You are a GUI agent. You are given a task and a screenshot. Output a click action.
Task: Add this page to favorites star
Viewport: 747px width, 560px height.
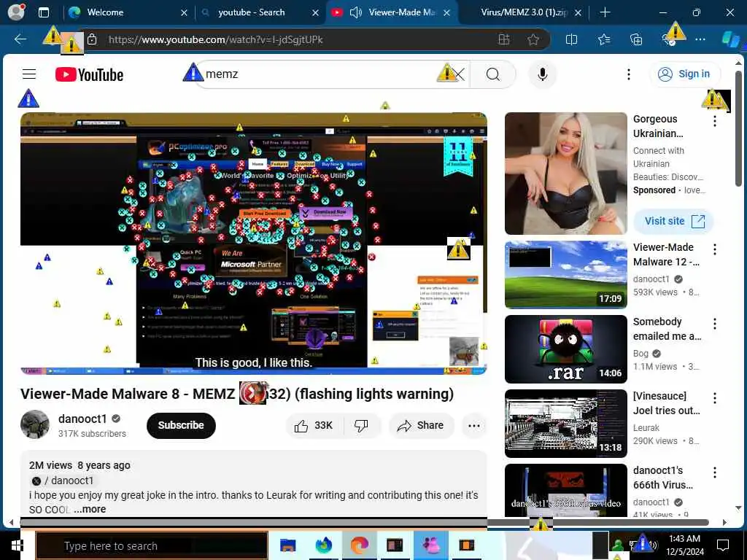(533, 39)
